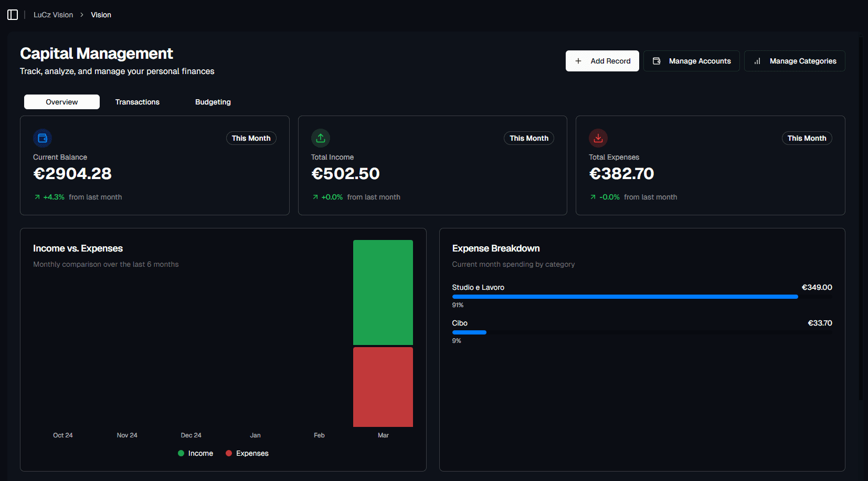Click the red March expenses bar
This screenshot has height=481, width=868.
pos(383,387)
